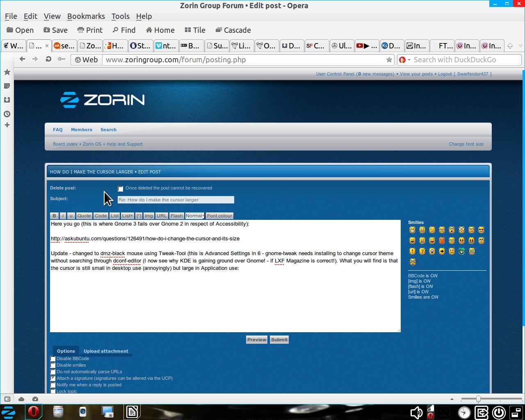Open the Bookmarks menu
The height and width of the screenshot is (420, 525).
86,16
